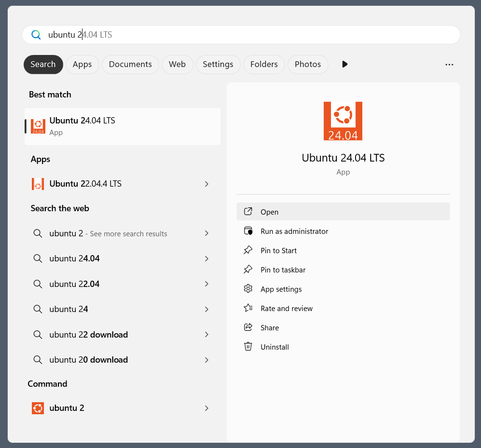Screen dimensions: 481x448
Task: Open 'ubuntu 2 - See more search results'
Action: tap(123, 233)
